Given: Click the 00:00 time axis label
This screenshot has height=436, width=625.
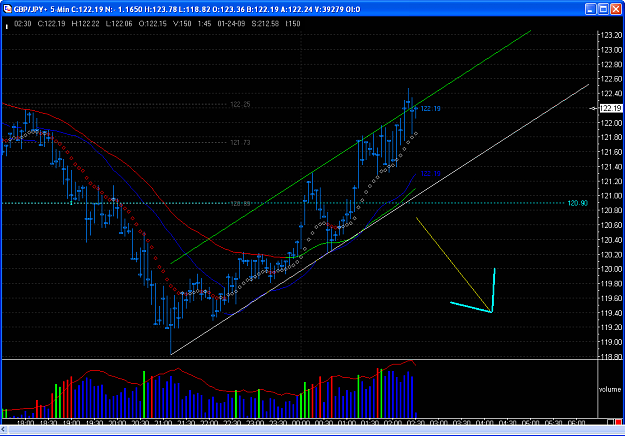Looking at the screenshot, I should [301, 422].
